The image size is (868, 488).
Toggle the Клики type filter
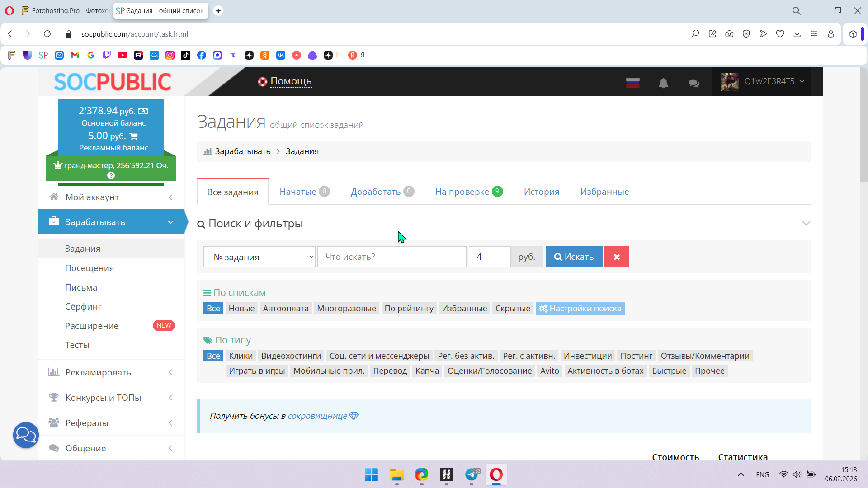[x=241, y=356]
